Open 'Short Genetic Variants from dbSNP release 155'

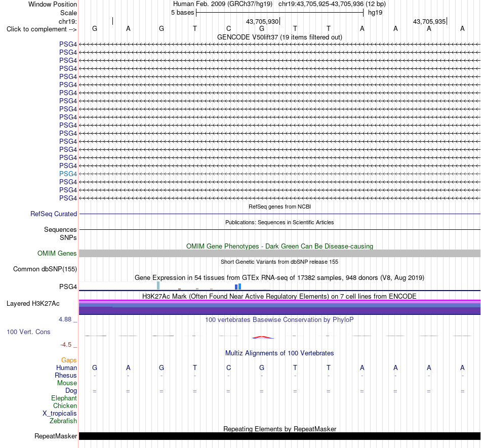tap(279, 262)
